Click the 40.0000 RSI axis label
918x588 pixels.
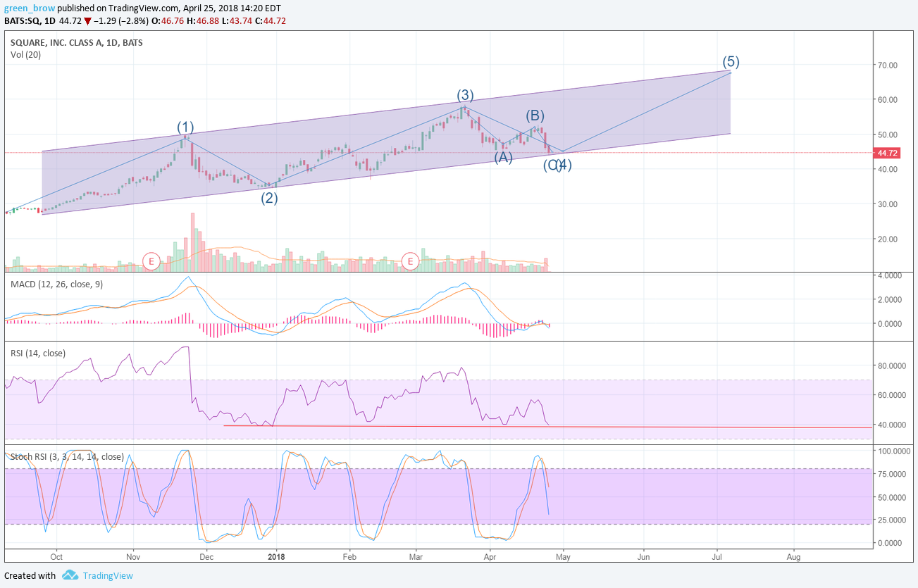tap(891, 425)
